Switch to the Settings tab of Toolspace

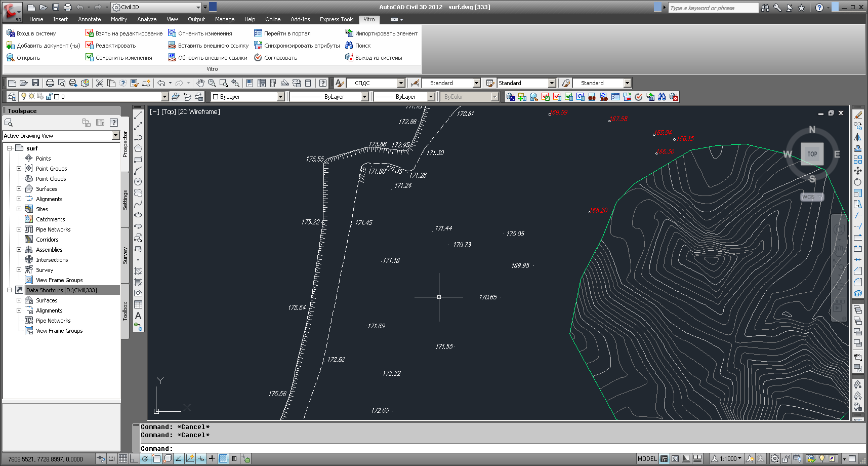(125, 200)
